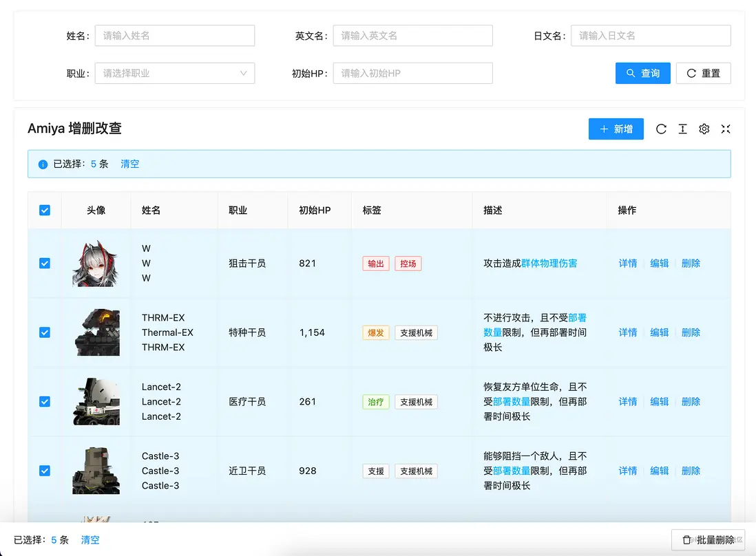Open the 职业 select dropdown
This screenshot has height=556, width=756.
174,74
